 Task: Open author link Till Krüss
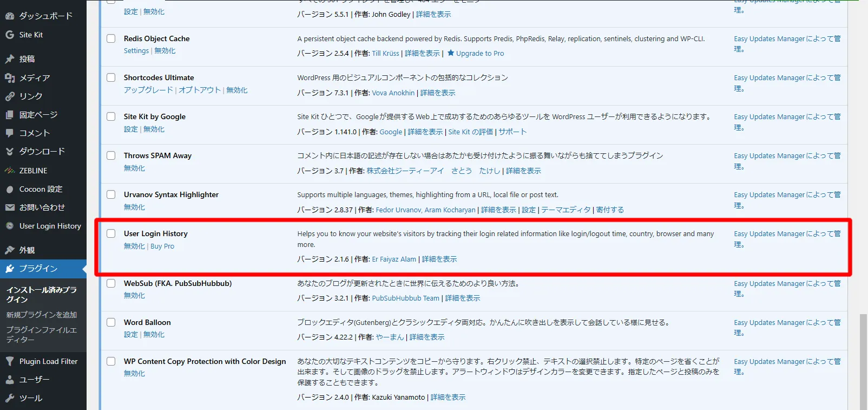385,54
